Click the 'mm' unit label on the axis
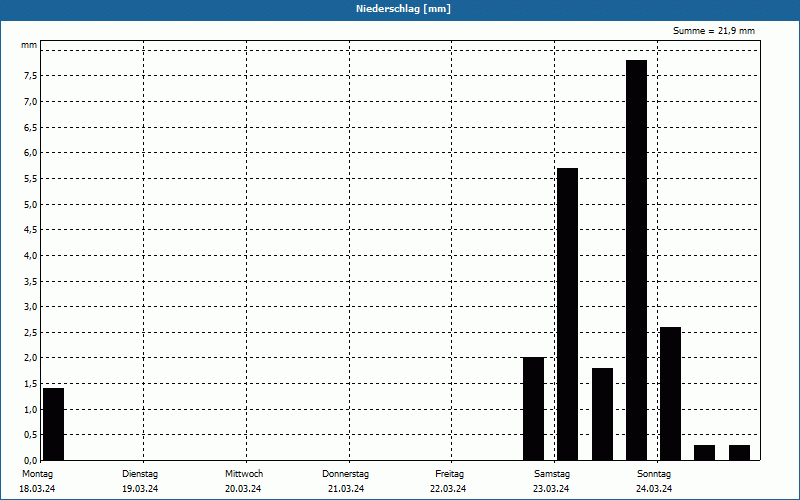 point(29,45)
